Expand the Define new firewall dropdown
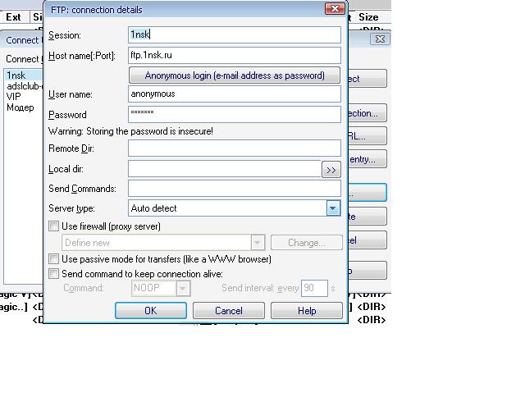Viewport: 525px width, 420px height. coord(258,243)
